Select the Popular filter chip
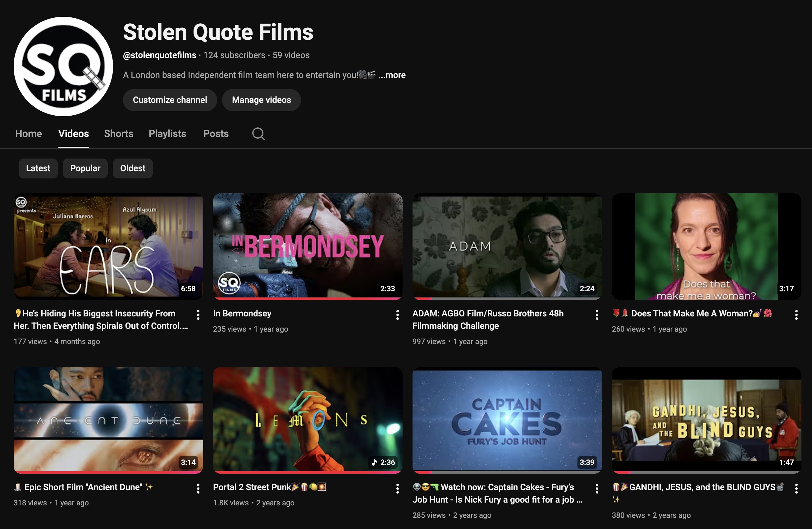The width and height of the screenshot is (812, 529). click(x=85, y=168)
